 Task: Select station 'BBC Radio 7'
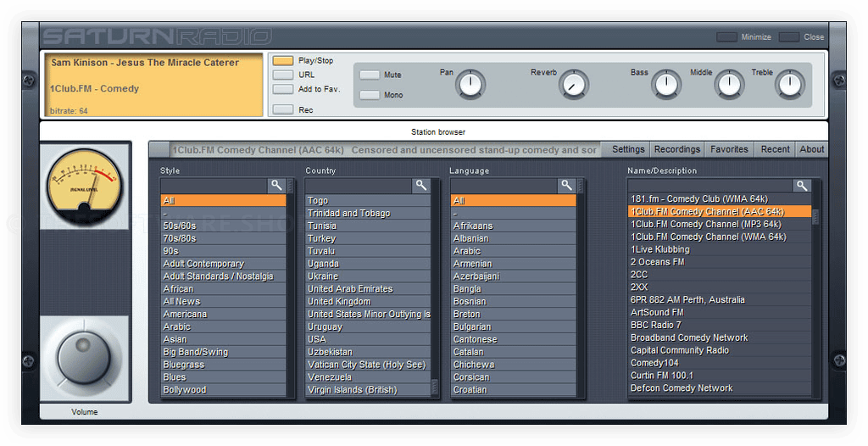click(720, 325)
